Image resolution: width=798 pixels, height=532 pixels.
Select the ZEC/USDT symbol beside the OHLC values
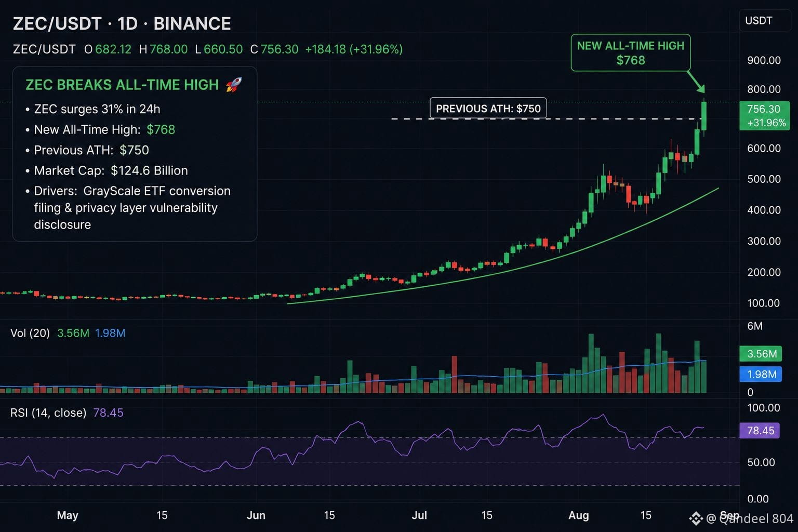pyautogui.click(x=44, y=49)
